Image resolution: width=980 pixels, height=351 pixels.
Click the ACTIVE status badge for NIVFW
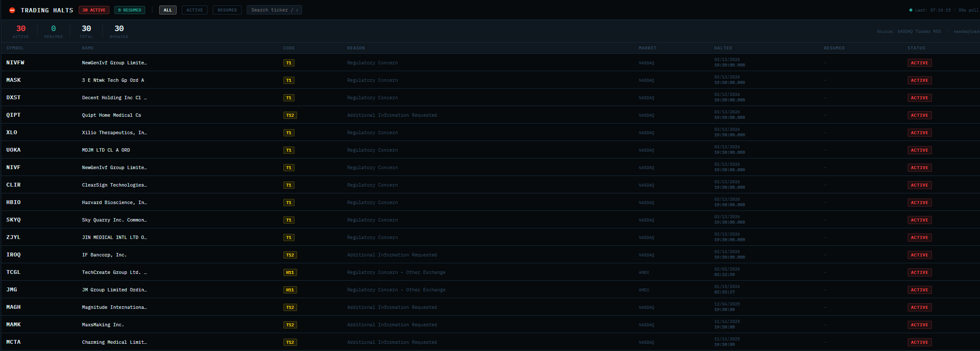[919, 63]
